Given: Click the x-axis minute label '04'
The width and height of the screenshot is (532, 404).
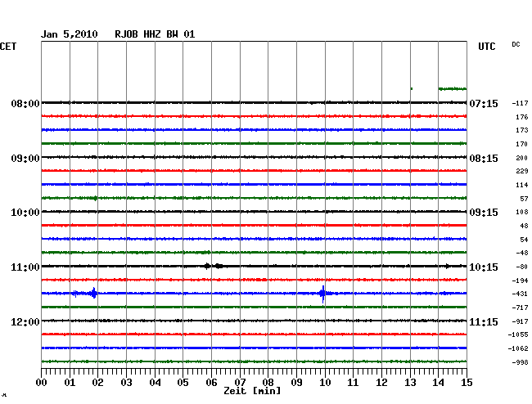Looking at the screenshot, I should 155,383.
